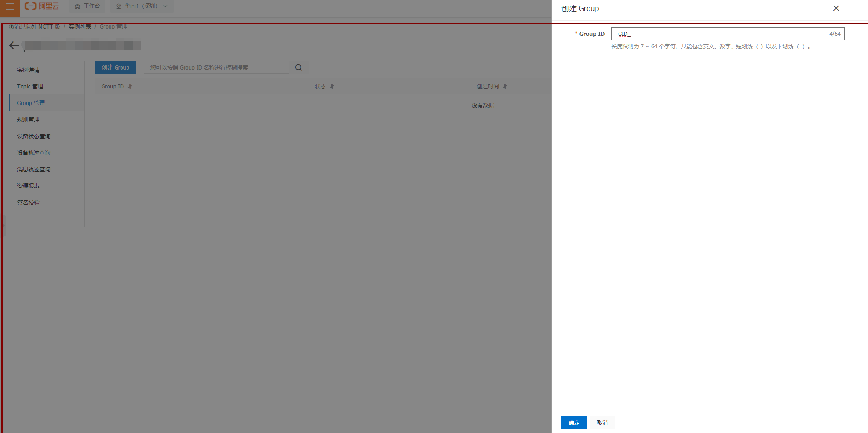868x433 pixels.
Task: Open the 工作台 workbench link
Action: point(87,6)
